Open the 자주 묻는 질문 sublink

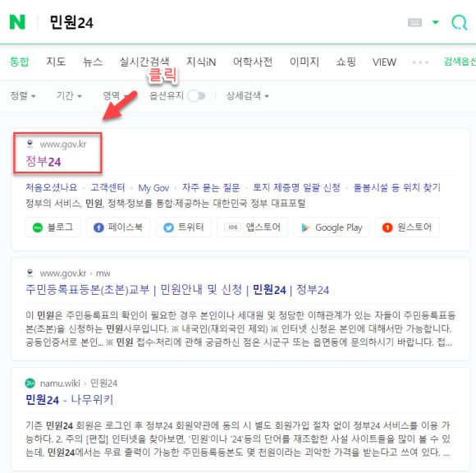point(211,187)
